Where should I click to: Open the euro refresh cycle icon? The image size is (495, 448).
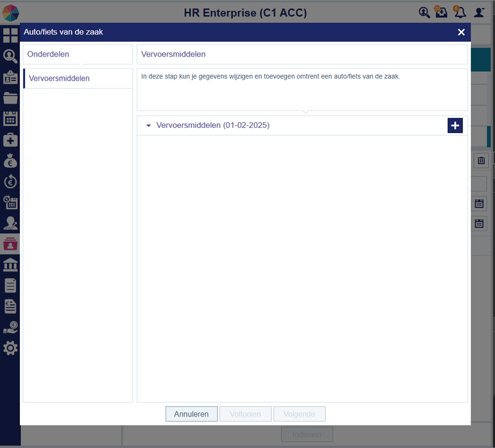10,181
